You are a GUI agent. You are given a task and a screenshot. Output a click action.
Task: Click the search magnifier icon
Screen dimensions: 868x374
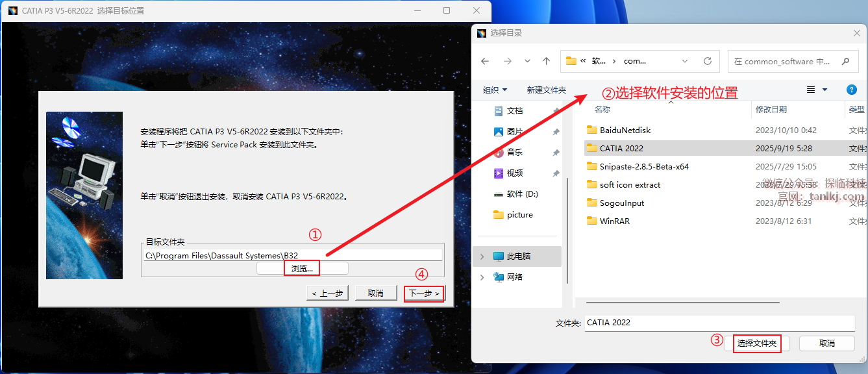coord(845,61)
